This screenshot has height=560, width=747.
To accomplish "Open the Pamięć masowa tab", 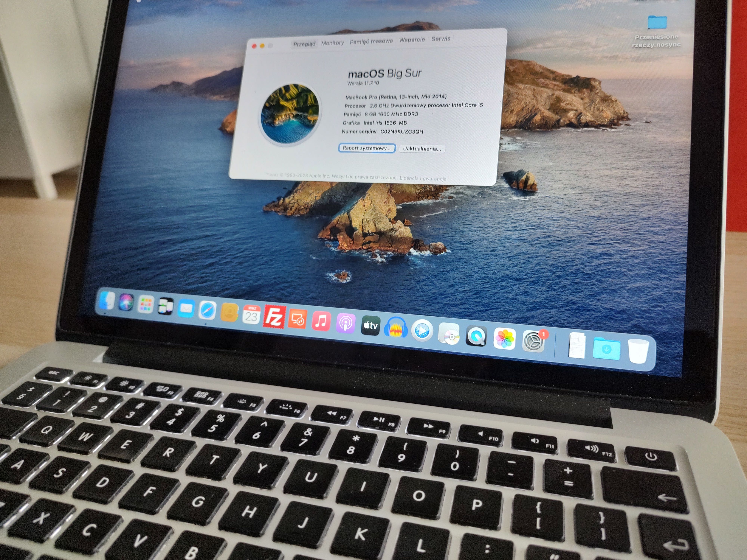I will point(371,41).
